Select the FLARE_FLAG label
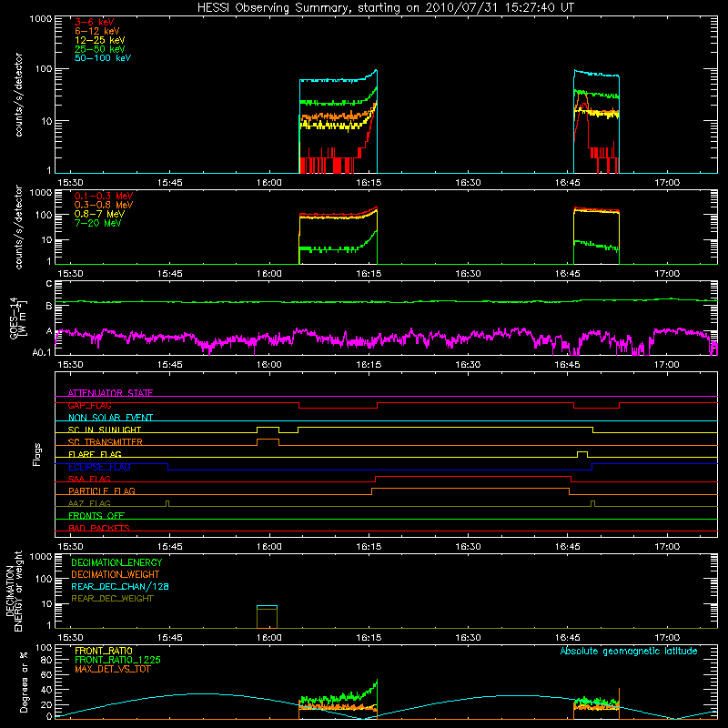Viewport: 728px width, 728px height. pos(95,454)
